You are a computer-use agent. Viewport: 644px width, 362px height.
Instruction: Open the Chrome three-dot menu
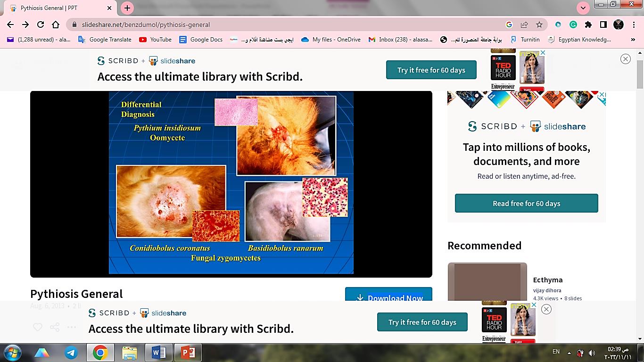[x=634, y=25]
